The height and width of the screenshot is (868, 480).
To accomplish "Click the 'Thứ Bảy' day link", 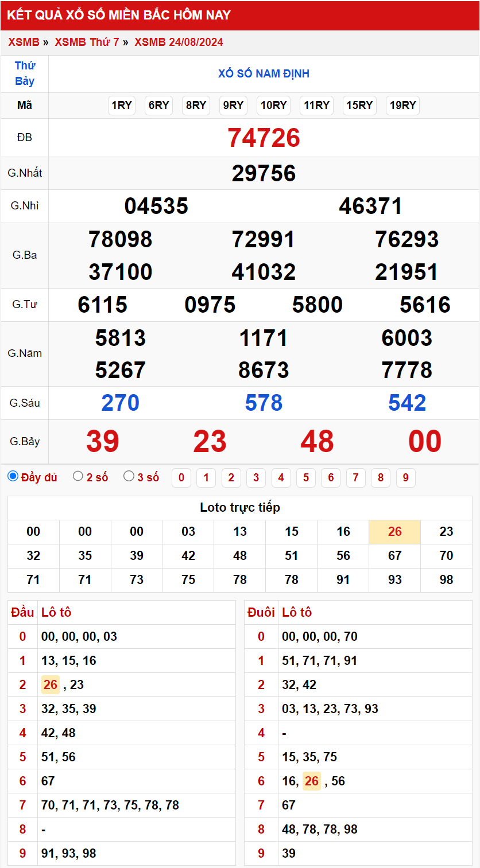I will point(25,73).
